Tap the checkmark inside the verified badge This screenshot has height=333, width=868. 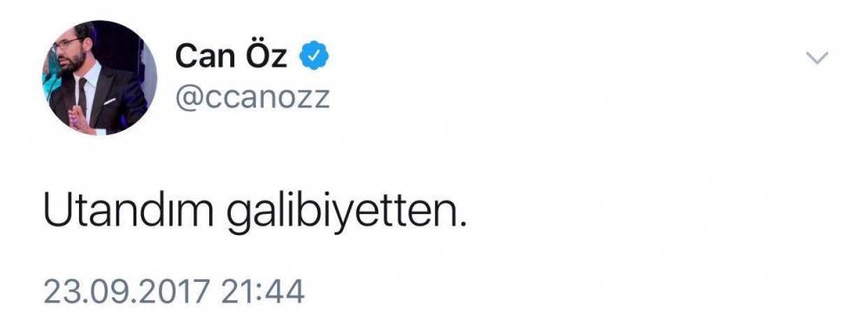coord(314,55)
